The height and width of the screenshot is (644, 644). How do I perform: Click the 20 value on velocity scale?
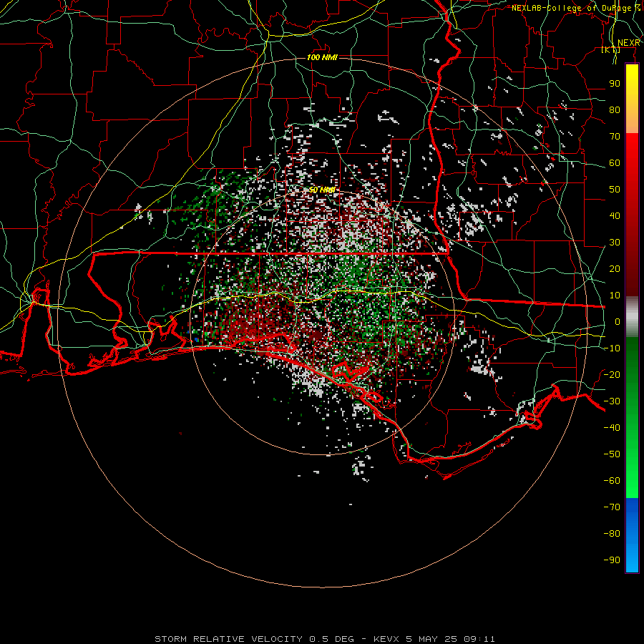tap(615, 269)
